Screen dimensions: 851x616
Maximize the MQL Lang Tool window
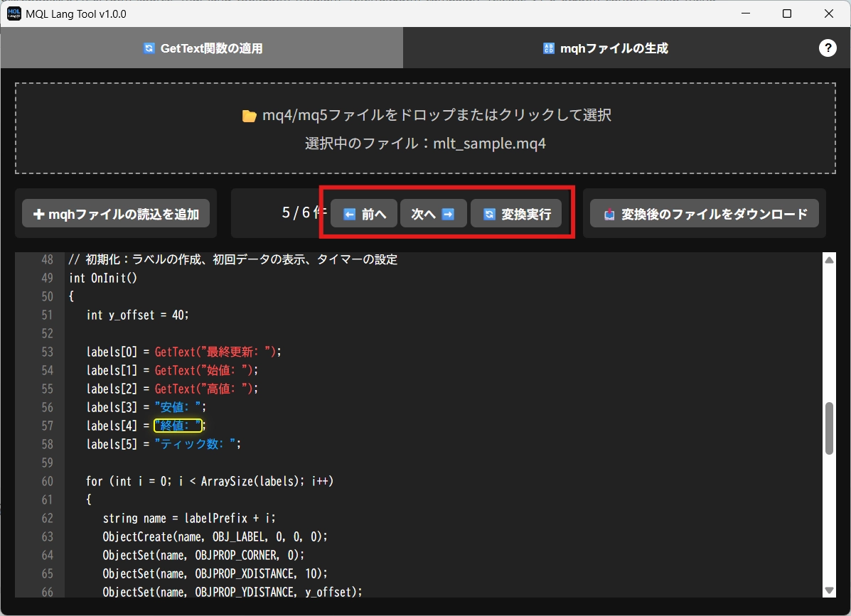tap(787, 13)
